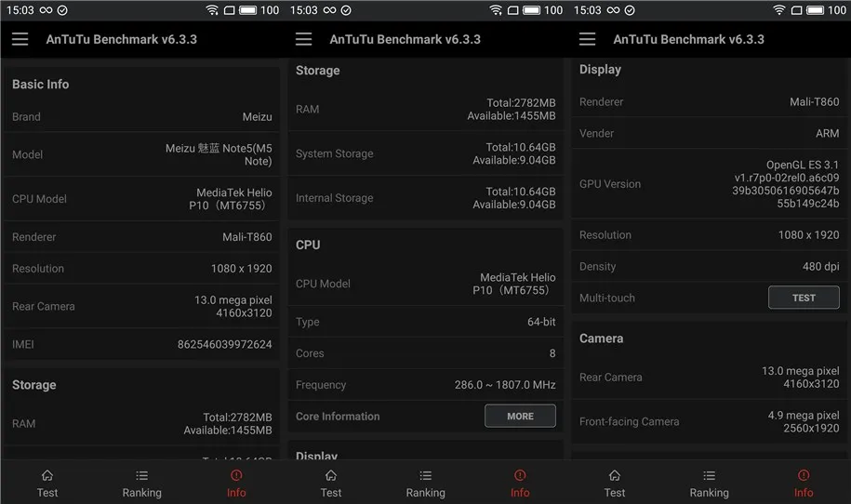Tap battery indicator in right screen status bar
The width and height of the screenshot is (851, 504).
[815, 10]
